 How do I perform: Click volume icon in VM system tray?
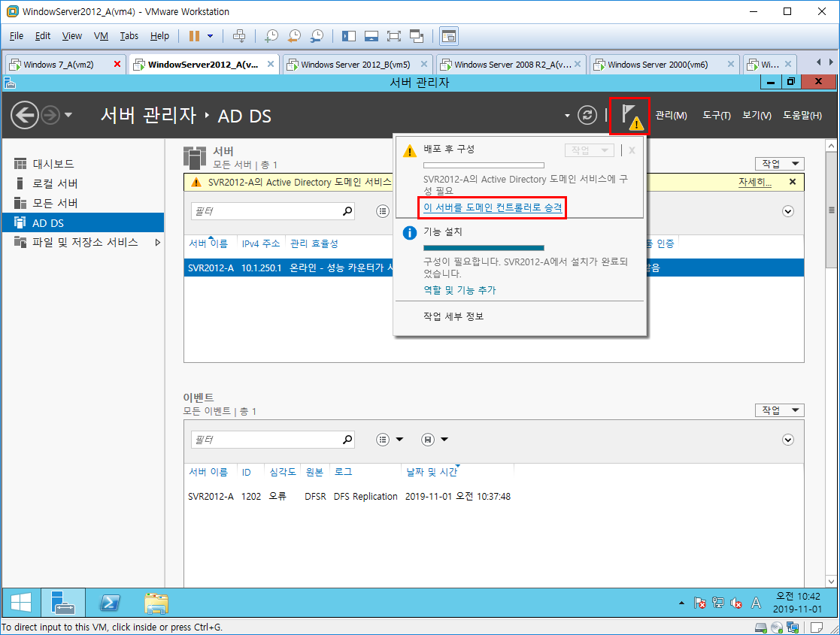[736, 603]
